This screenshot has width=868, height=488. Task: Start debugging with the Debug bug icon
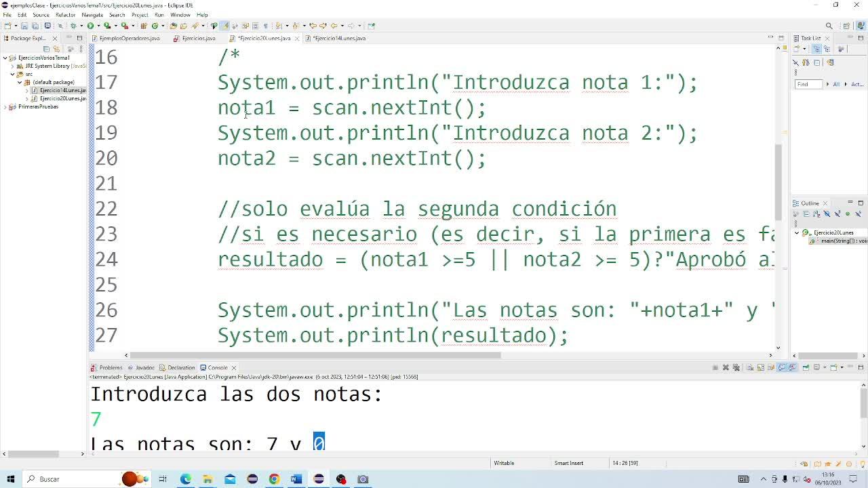[73, 26]
